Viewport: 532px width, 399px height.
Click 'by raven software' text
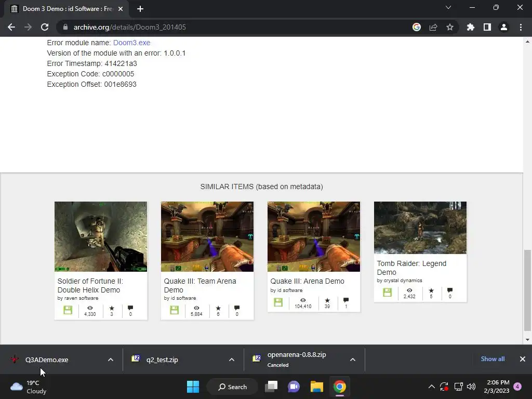pos(78,298)
